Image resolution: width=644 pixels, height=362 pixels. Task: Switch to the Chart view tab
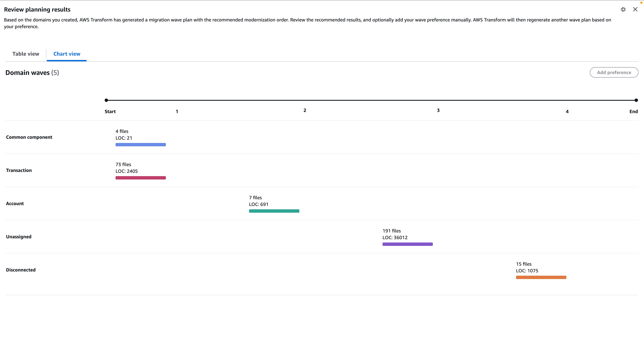[x=67, y=54]
